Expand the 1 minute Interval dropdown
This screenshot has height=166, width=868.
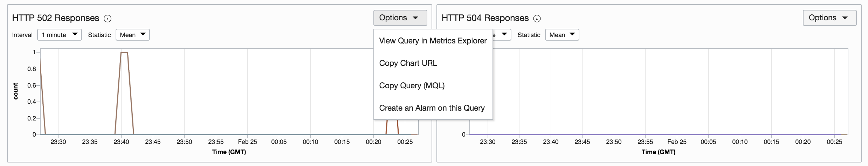point(59,35)
